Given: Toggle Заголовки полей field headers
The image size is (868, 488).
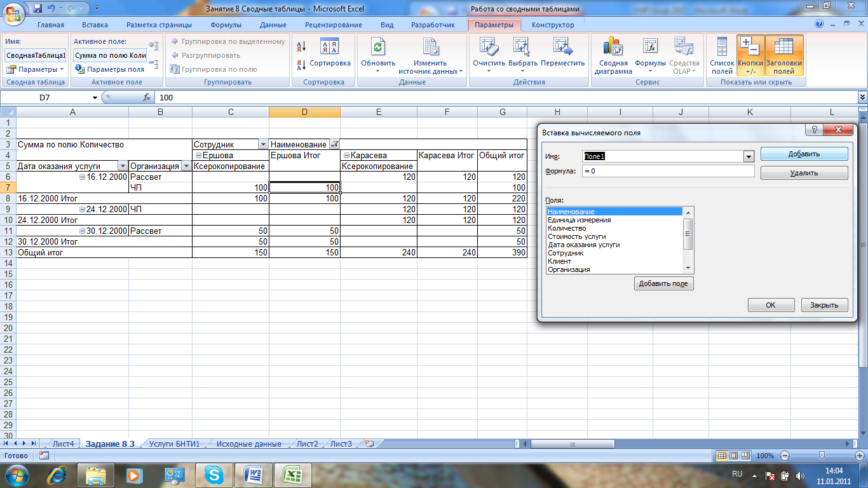Looking at the screenshot, I should point(783,55).
